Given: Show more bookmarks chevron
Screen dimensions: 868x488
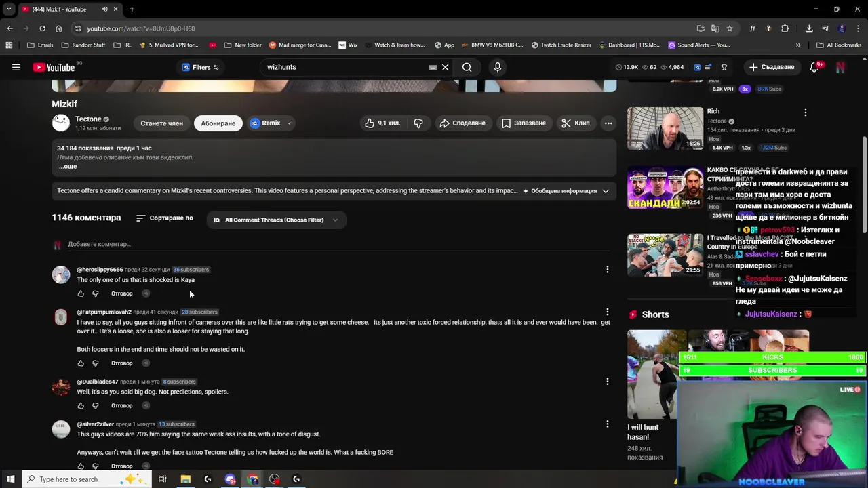Looking at the screenshot, I should pos(798,45).
